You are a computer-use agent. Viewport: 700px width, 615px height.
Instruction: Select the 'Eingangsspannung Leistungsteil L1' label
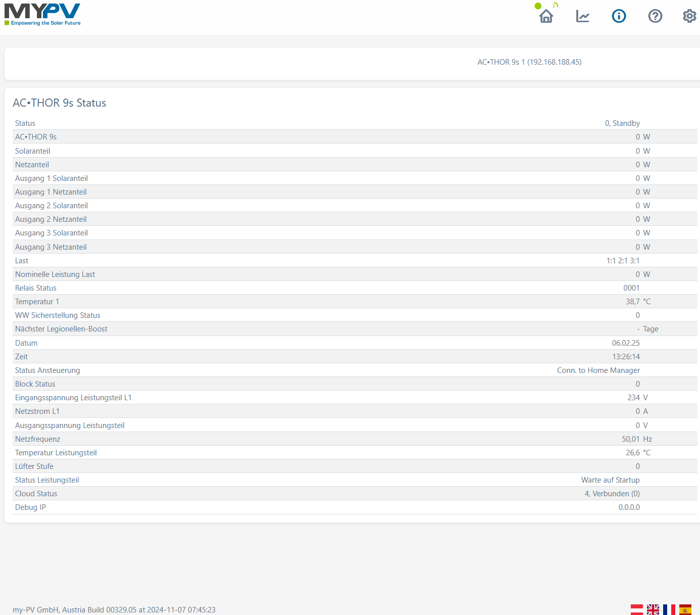click(x=73, y=398)
